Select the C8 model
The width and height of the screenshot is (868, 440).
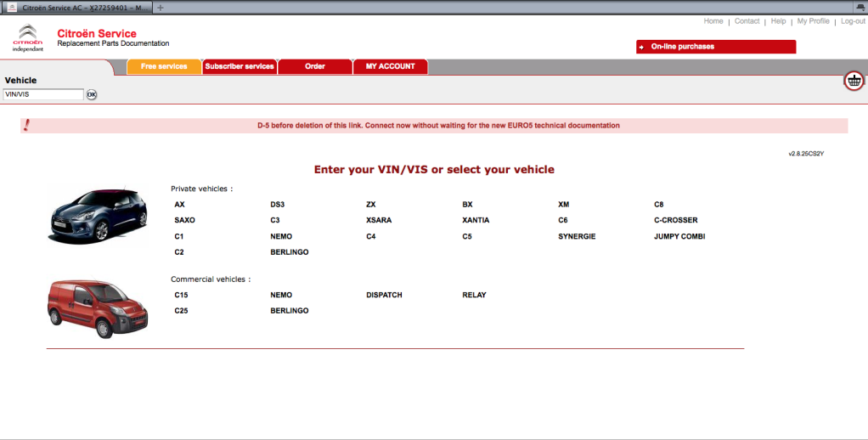click(x=658, y=204)
